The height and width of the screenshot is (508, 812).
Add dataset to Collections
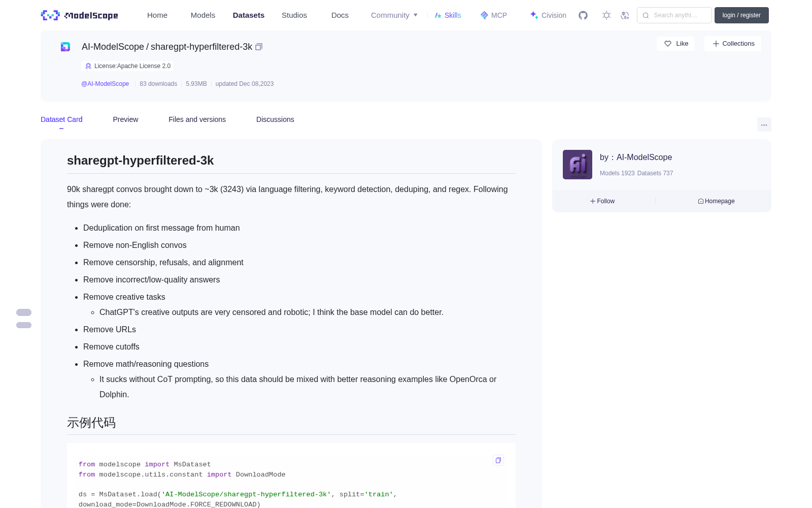click(733, 44)
